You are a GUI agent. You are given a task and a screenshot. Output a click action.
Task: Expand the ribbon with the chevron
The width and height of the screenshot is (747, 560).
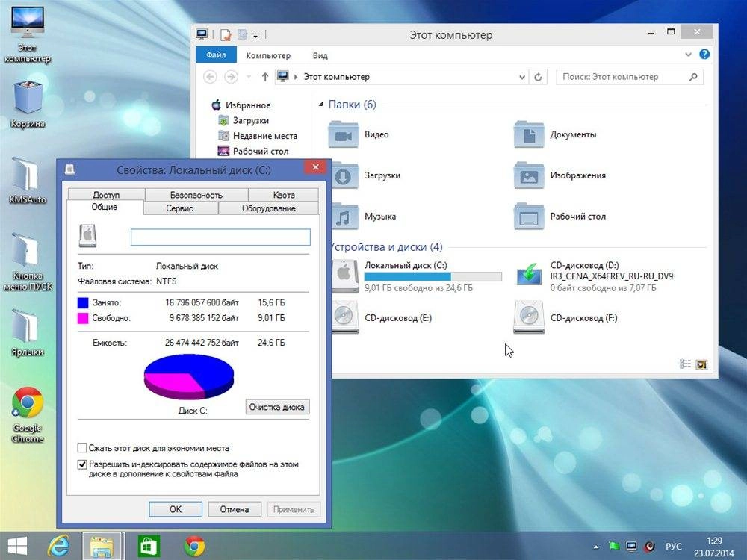pyautogui.click(x=688, y=55)
